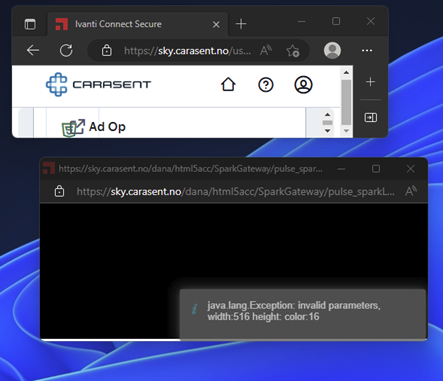This screenshot has height=381, width=443.
Task: Go back to the previous page
Action: point(33,51)
